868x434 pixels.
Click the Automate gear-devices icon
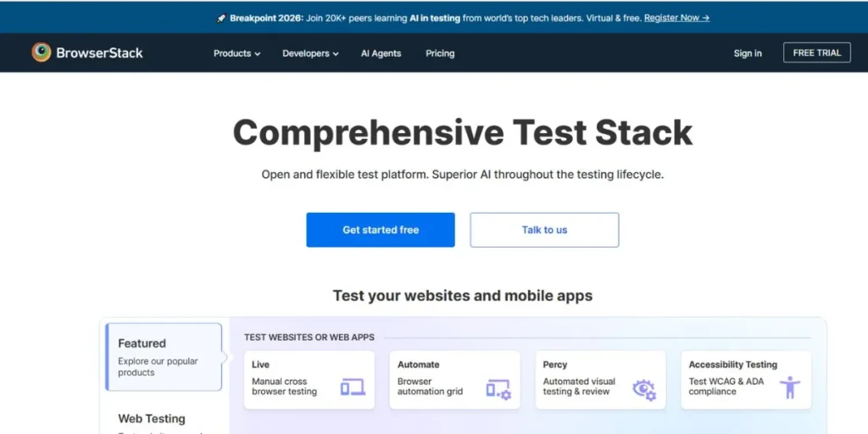[x=498, y=389]
